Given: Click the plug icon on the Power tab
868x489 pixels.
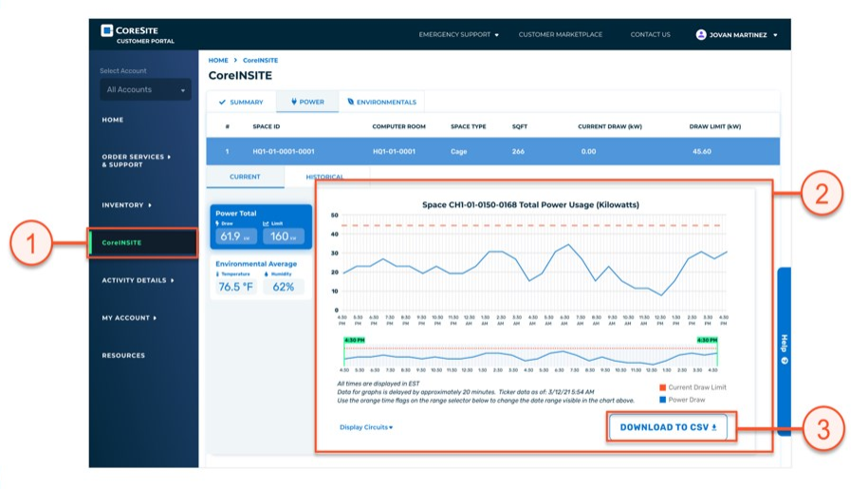Looking at the screenshot, I should pyautogui.click(x=294, y=102).
